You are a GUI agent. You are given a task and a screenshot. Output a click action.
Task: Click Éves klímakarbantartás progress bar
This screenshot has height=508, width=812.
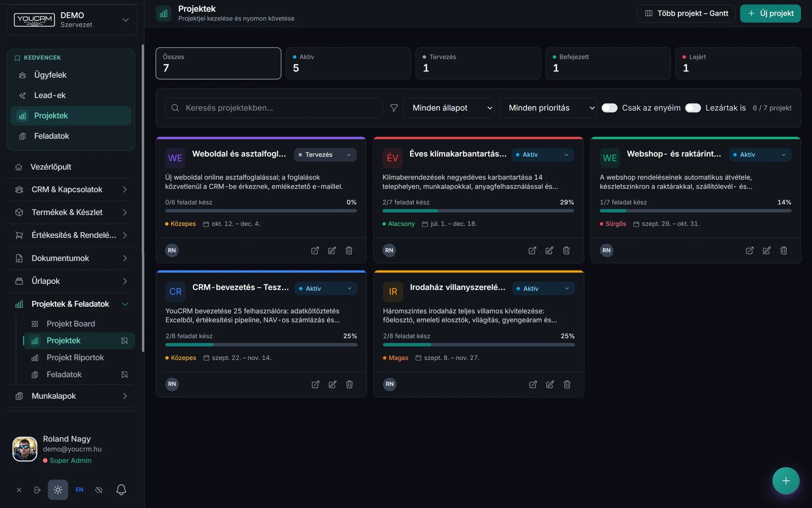pos(478,211)
